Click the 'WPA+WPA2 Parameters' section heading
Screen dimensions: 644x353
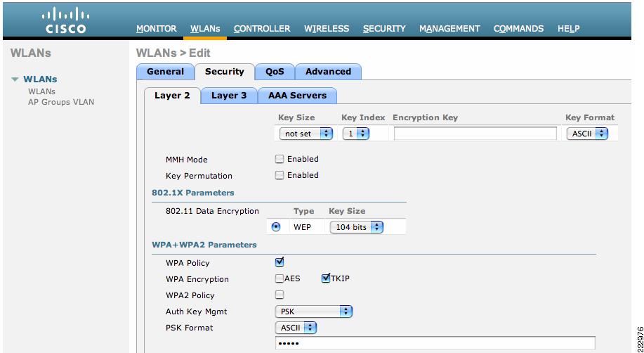(x=204, y=245)
